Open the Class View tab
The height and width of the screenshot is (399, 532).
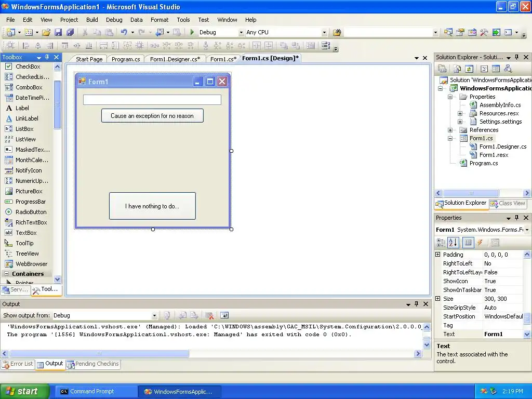point(508,203)
